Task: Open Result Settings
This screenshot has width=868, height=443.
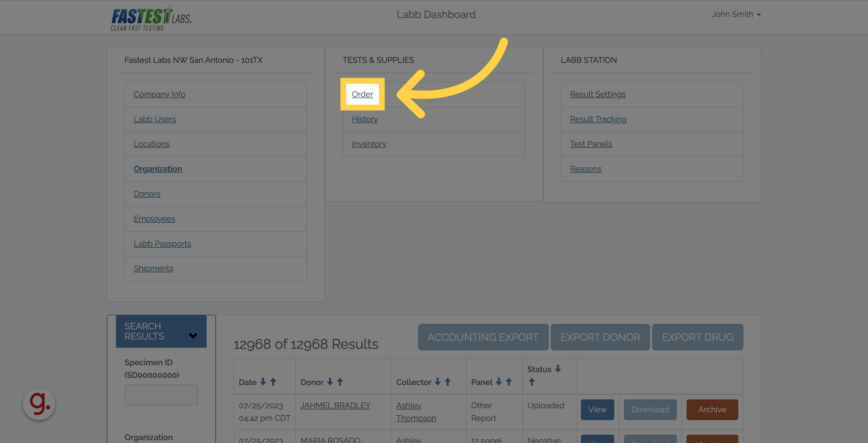Action: click(x=597, y=94)
